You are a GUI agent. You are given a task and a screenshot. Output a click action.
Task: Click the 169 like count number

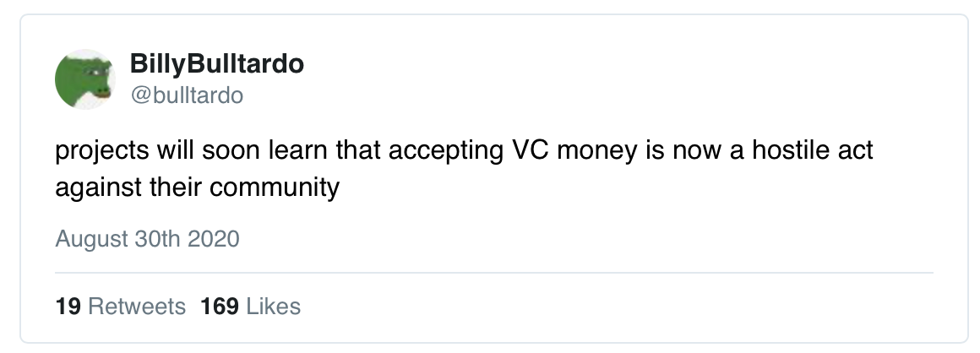(x=220, y=306)
